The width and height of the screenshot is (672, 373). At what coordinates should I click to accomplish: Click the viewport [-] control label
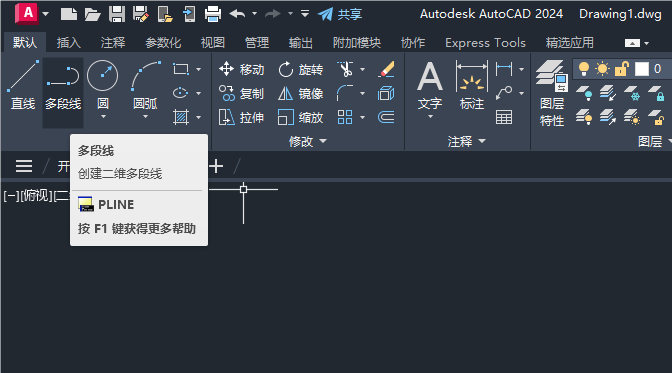click(x=11, y=196)
